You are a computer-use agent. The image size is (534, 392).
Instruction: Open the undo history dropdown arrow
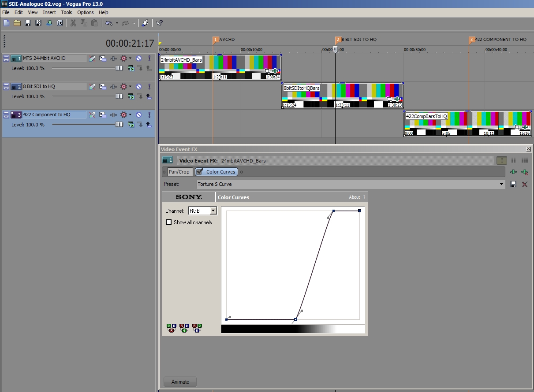tap(117, 23)
